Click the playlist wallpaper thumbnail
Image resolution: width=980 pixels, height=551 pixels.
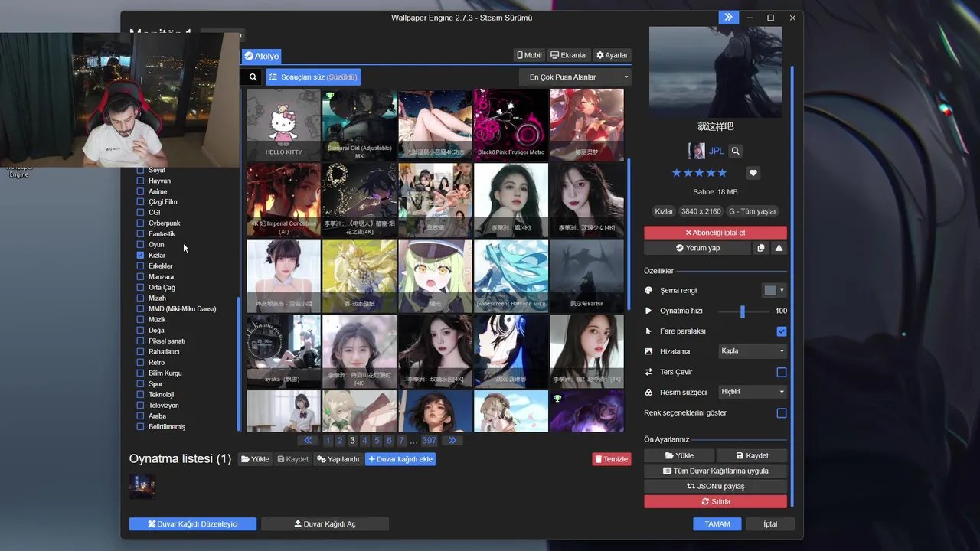click(x=142, y=486)
